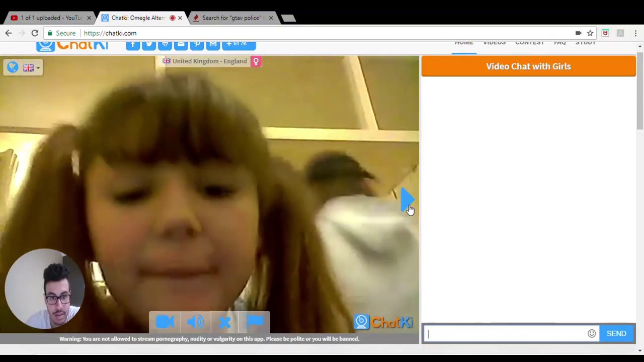Image resolution: width=644 pixels, height=362 pixels.
Task: Open the CONTEST nav item
Action: (529, 43)
